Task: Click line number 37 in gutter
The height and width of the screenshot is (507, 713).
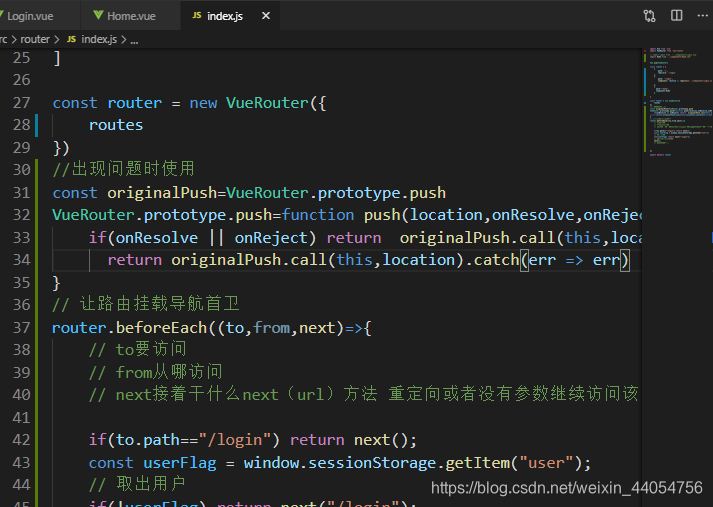Action: (x=21, y=328)
